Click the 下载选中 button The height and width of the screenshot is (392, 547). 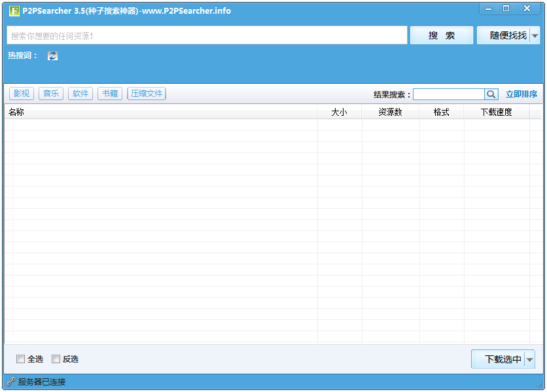(498, 359)
